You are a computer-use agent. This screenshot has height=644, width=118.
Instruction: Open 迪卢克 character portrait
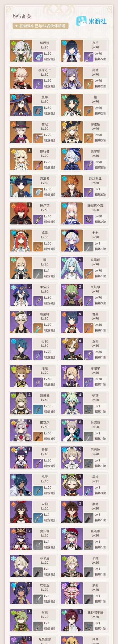[21, 213]
